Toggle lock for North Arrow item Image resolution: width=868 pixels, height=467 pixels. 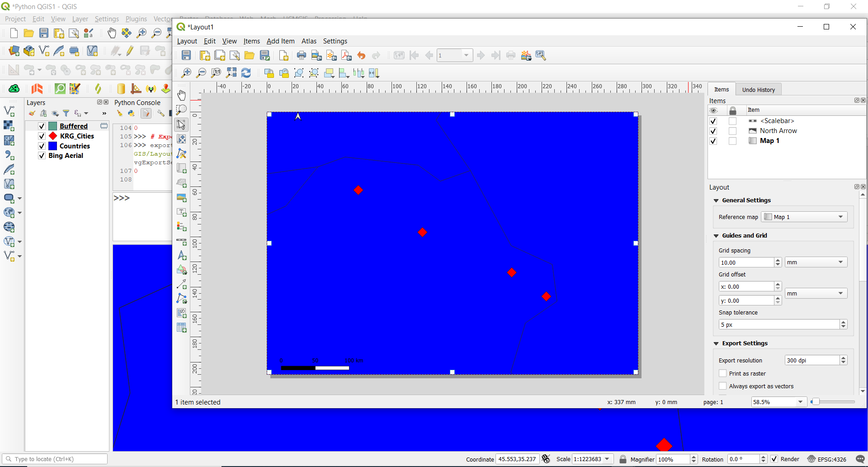pos(733,131)
